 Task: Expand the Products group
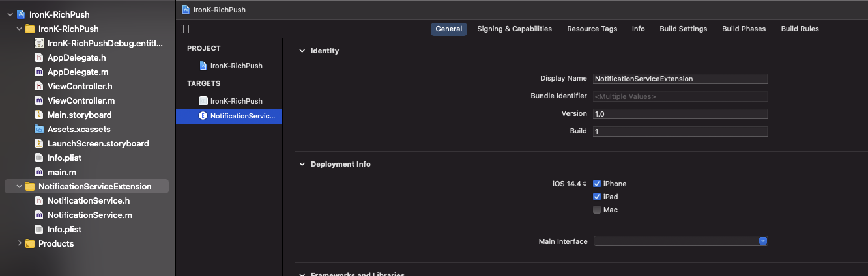click(x=20, y=243)
